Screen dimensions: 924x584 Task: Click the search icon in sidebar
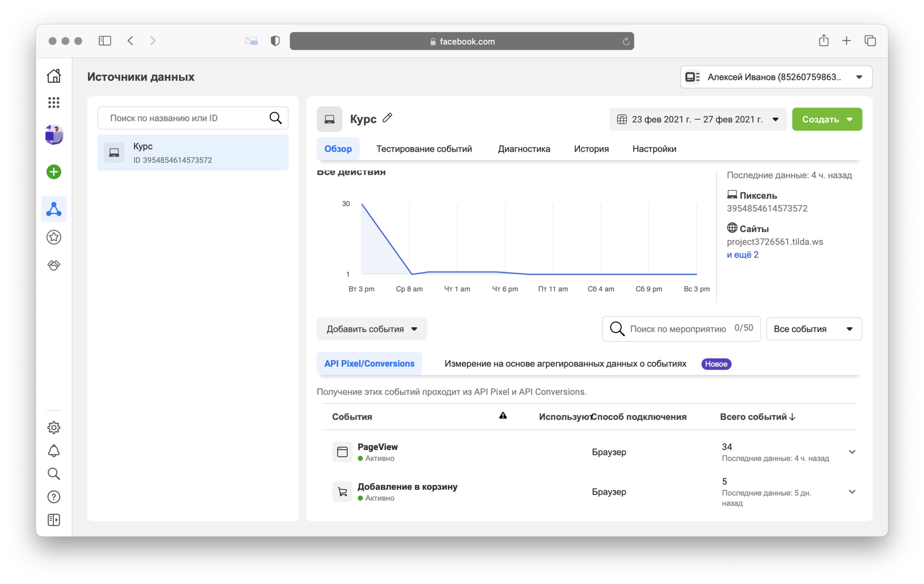tap(54, 473)
